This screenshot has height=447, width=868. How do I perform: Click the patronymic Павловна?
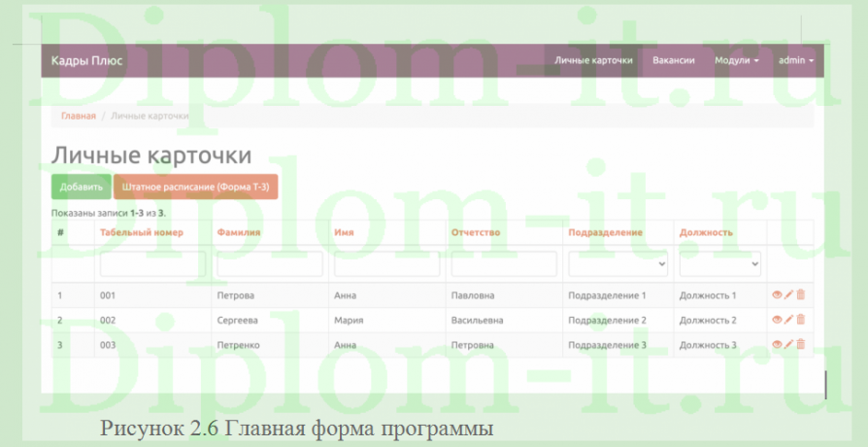tap(473, 295)
